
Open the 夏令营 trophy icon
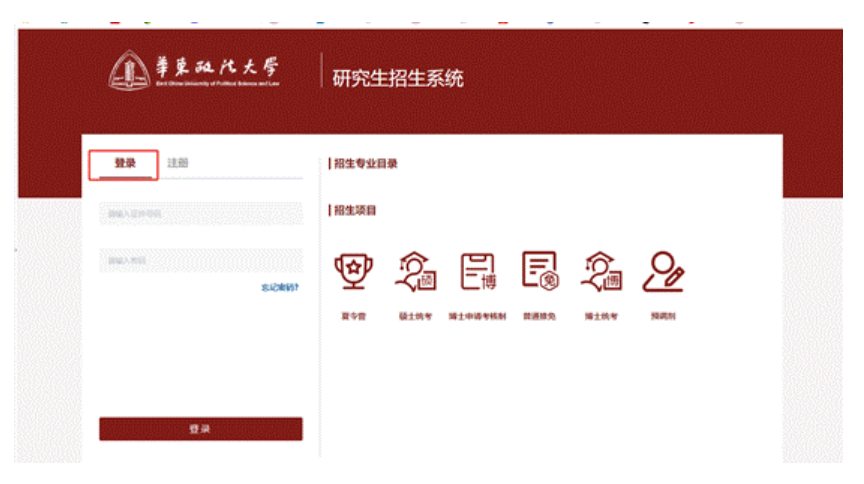[354, 271]
